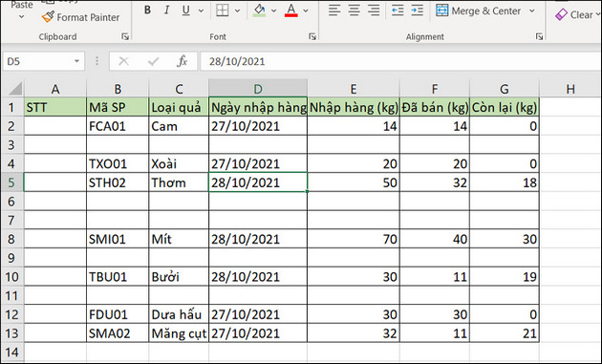Expand fill color dropdown arrow

pyautogui.click(x=273, y=11)
